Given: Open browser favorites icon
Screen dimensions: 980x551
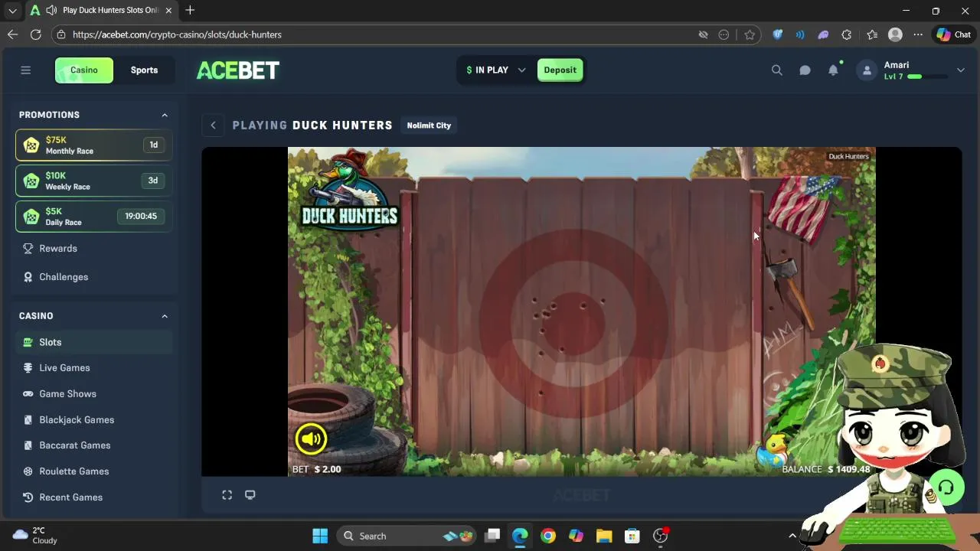Looking at the screenshot, I should point(872,34).
